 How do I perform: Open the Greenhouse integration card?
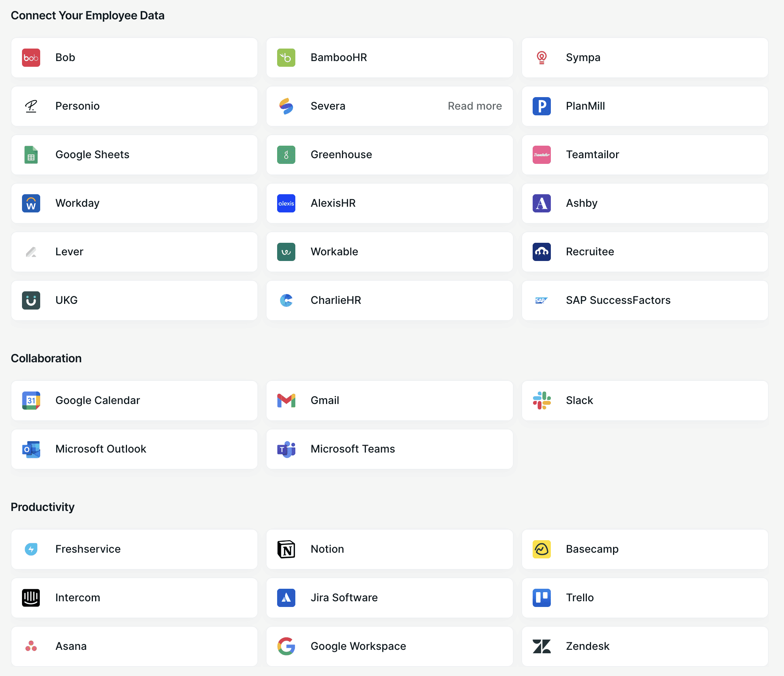click(389, 155)
